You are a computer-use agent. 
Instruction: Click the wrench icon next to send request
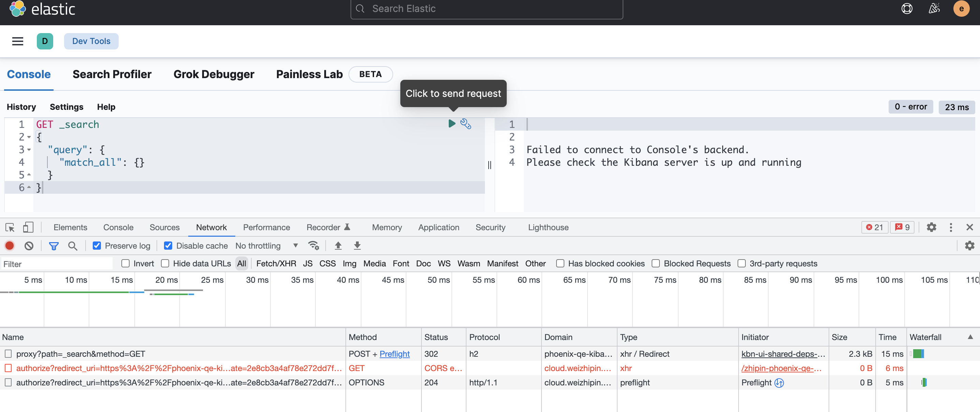(466, 124)
